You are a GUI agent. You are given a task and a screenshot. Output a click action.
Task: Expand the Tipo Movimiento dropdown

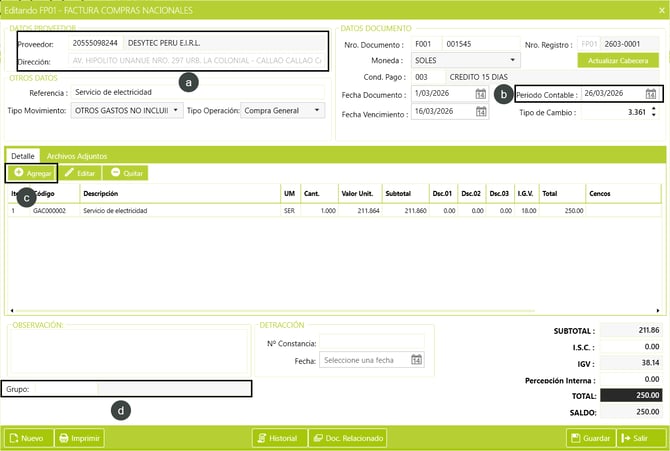tap(177, 111)
